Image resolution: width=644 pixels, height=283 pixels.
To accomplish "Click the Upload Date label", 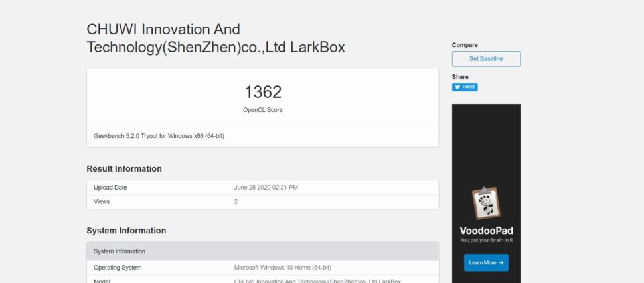I will [x=110, y=188].
